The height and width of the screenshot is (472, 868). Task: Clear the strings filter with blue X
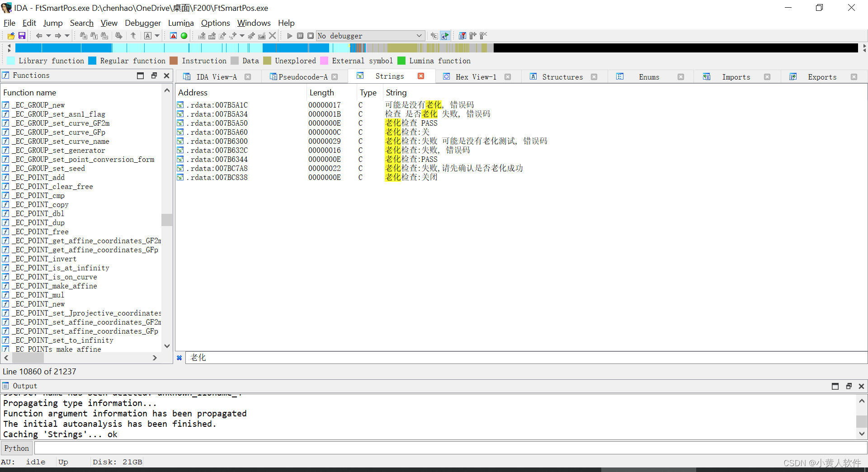179,358
